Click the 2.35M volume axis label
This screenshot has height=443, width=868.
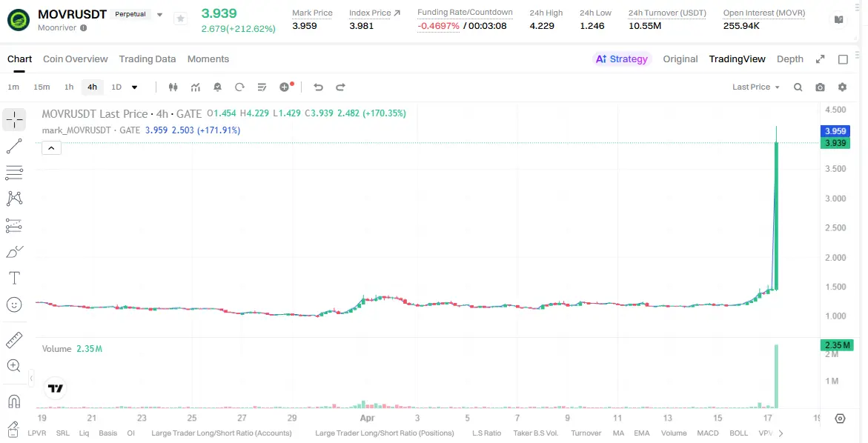coord(835,345)
